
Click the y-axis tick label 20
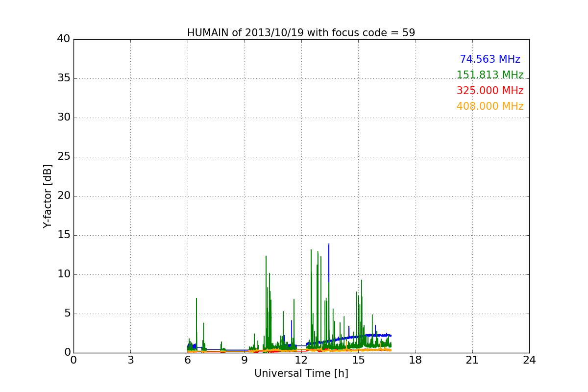pos(64,196)
